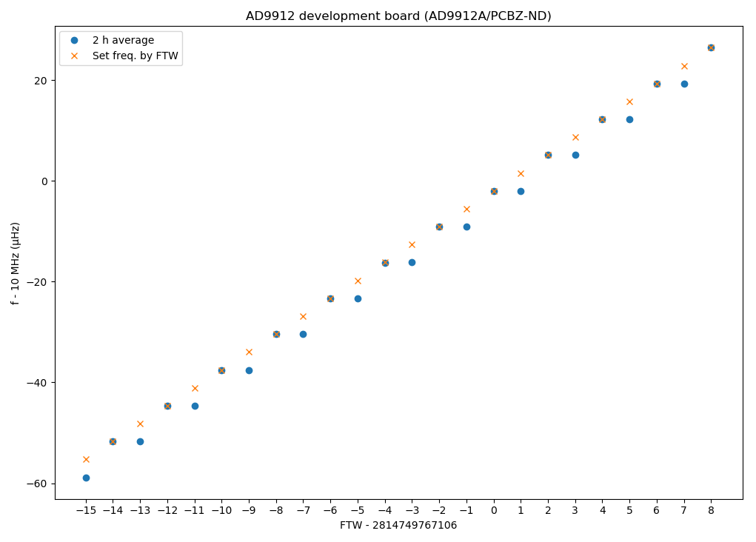
Task: Click x-axis tick label '−15'
Action: click(86, 511)
